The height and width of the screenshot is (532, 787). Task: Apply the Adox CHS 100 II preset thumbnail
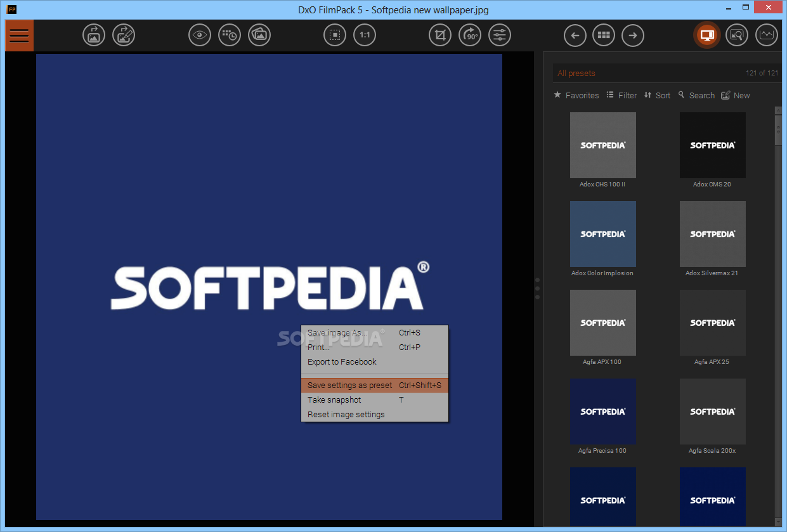tap(603, 145)
